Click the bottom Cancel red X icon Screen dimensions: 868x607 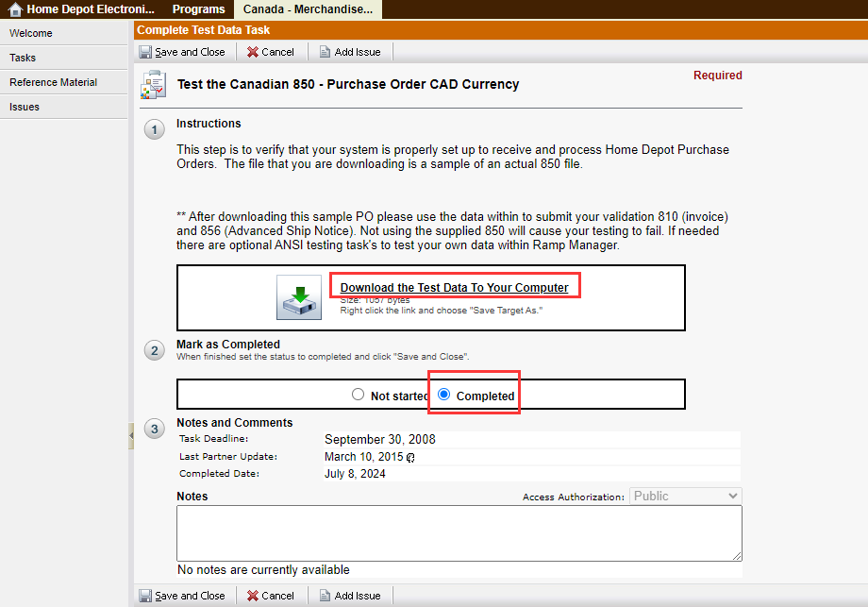pos(253,596)
